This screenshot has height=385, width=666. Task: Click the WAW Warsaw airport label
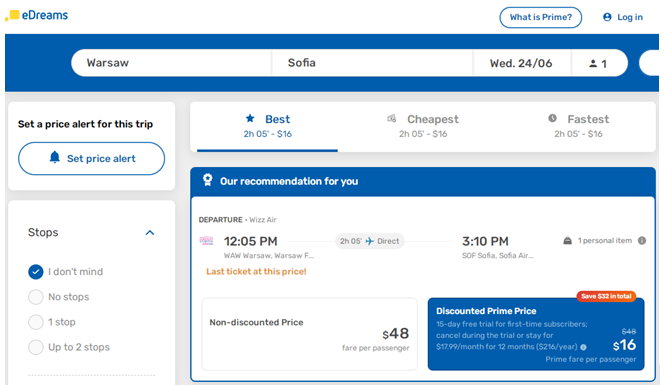[x=269, y=255]
